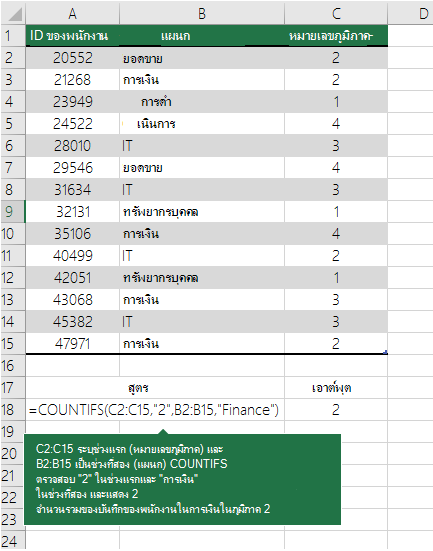Click 'ทรัพยากรบุคคล' cell in row 12
This screenshot has width=433, height=551.
[202, 278]
